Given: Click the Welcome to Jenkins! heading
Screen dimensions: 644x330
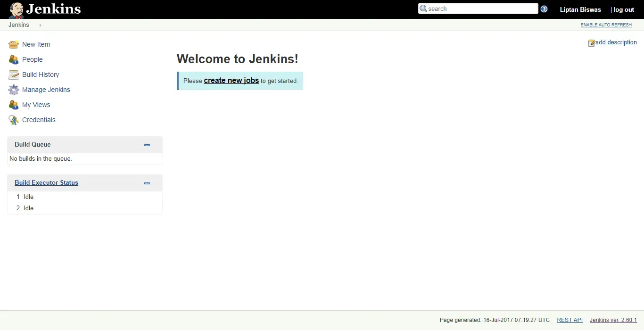Looking at the screenshot, I should click(x=238, y=59).
